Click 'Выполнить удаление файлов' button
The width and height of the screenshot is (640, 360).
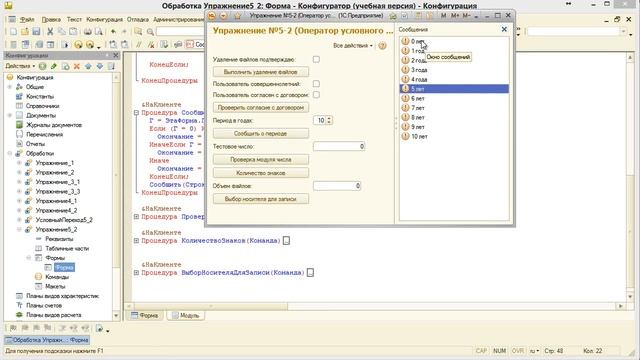pyautogui.click(x=260, y=72)
